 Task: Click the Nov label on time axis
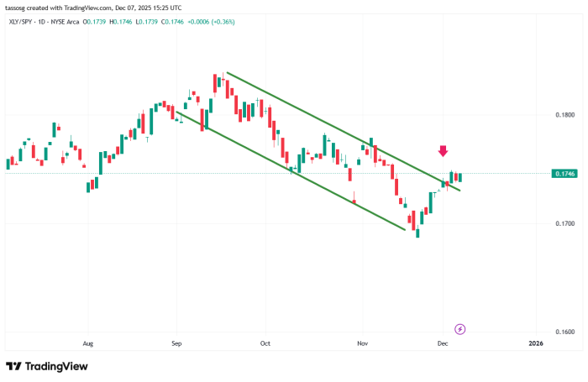tap(363, 343)
